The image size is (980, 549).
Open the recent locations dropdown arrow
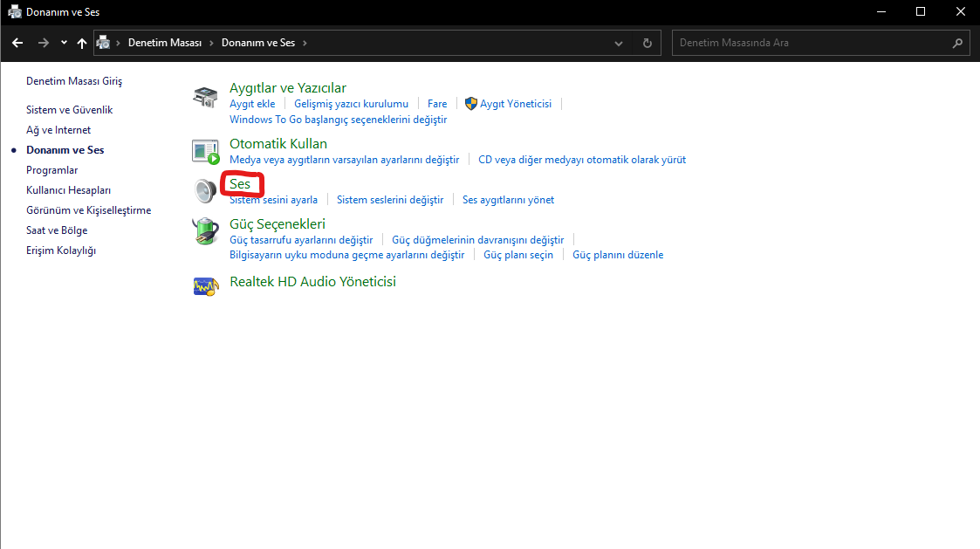pyautogui.click(x=64, y=43)
